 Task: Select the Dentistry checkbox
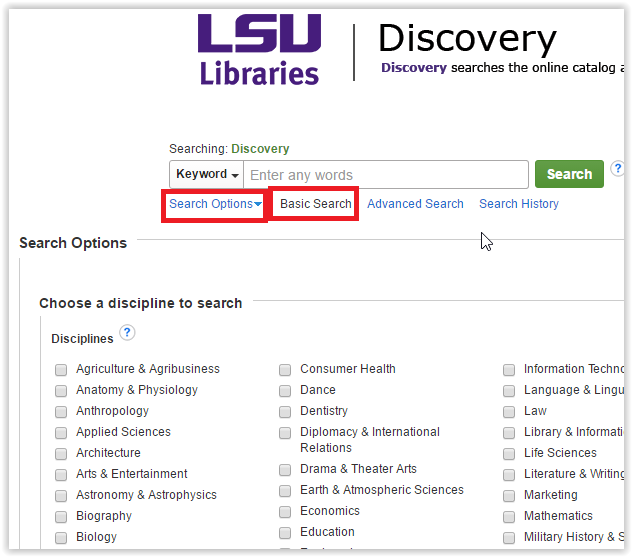click(285, 412)
